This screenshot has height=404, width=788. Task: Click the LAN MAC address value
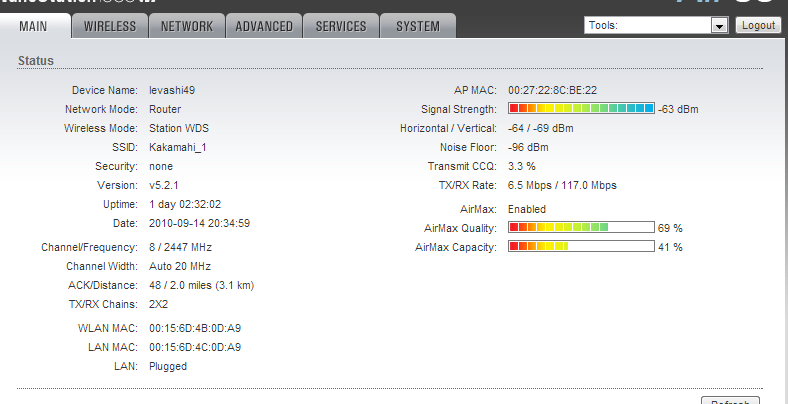(x=195, y=347)
